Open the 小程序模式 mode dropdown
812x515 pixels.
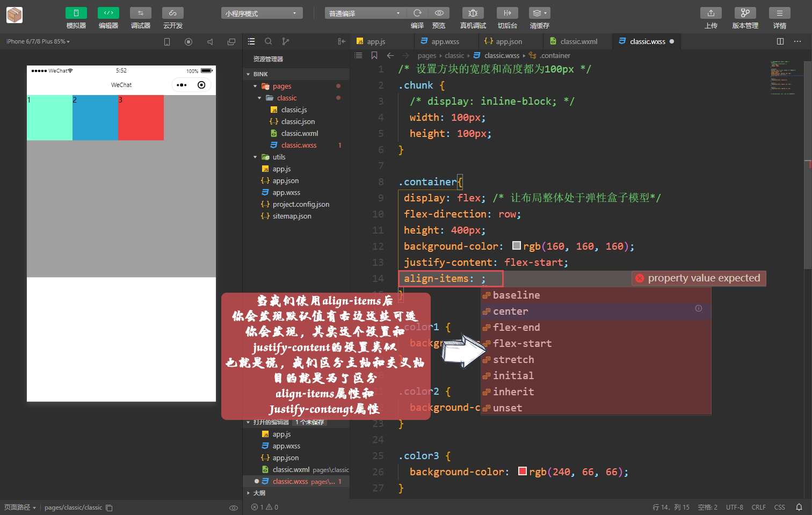tap(262, 12)
